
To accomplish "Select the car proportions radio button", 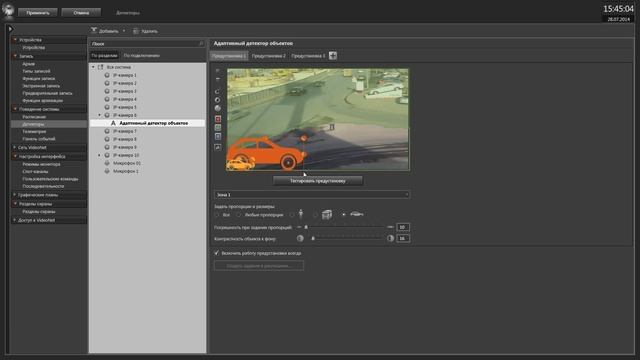I will pos(344,215).
